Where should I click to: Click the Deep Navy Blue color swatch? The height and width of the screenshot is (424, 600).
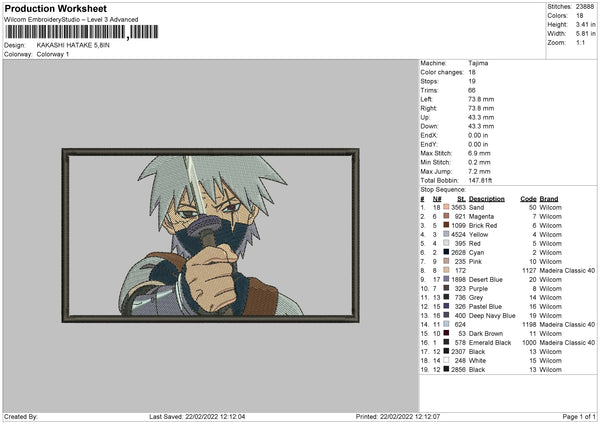click(446, 315)
